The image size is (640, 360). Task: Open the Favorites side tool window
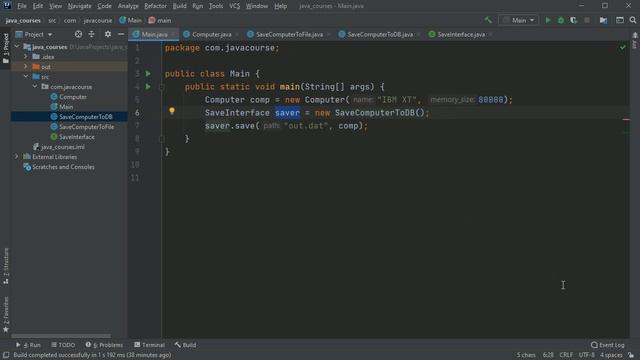click(x=6, y=314)
